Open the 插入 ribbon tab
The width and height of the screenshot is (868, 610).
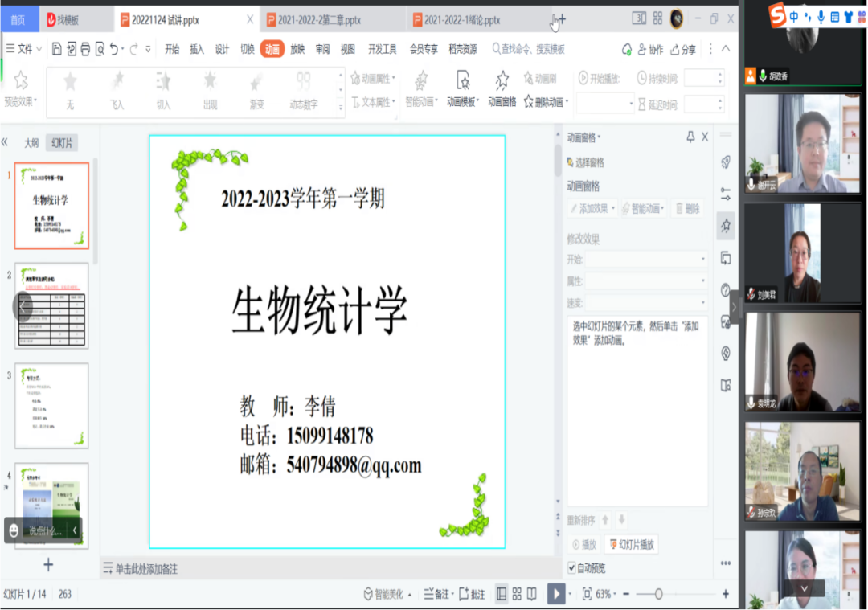[x=197, y=49]
